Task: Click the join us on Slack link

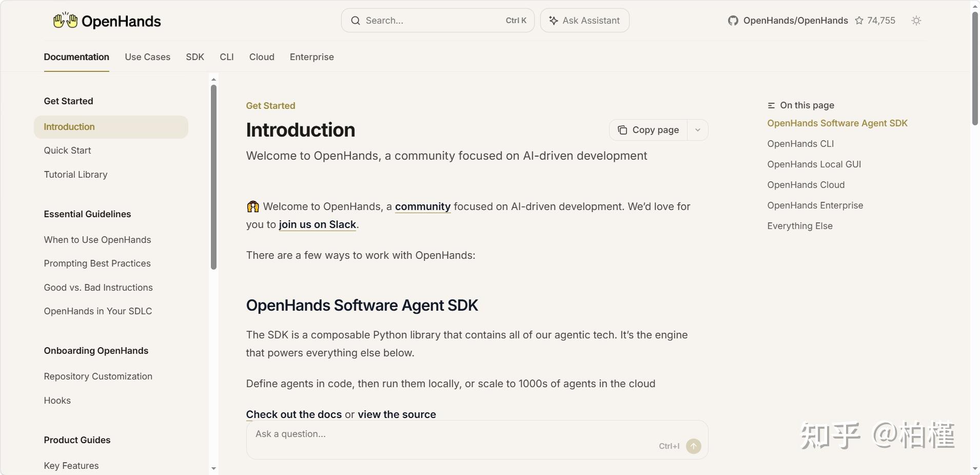Action: coord(318,224)
